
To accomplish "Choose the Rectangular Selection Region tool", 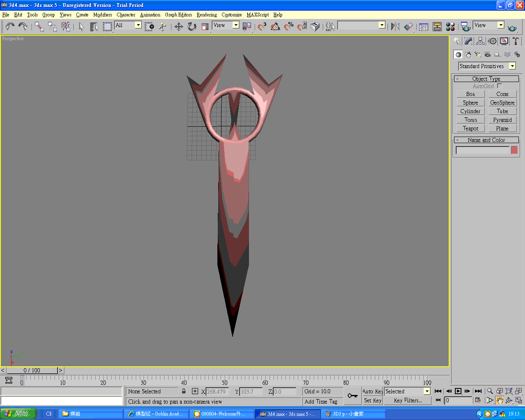I will (x=107, y=27).
